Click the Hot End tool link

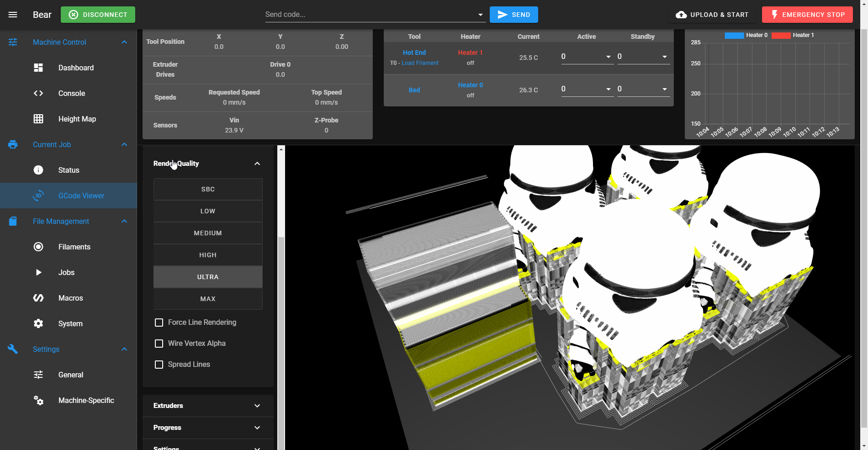pos(414,53)
